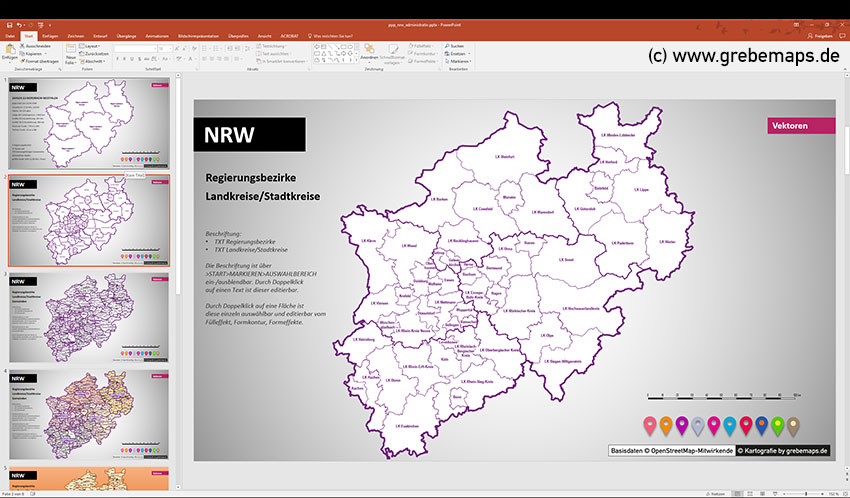The height and width of the screenshot is (498, 850).
Task: Open the Markieren dropdown
Action: pos(459,61)
